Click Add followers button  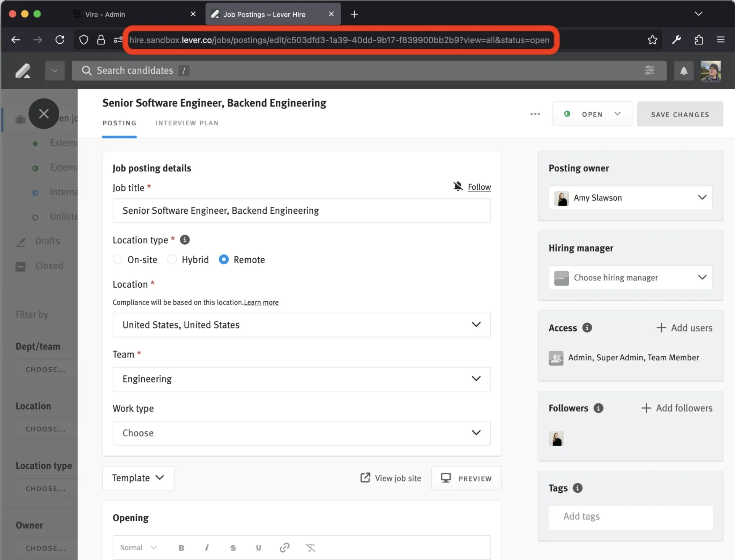click(x=677, y=408)
